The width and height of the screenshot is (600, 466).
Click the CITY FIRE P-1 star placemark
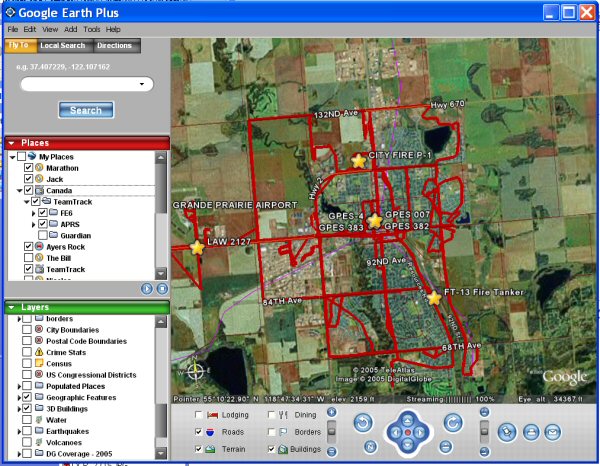point(359,161)
